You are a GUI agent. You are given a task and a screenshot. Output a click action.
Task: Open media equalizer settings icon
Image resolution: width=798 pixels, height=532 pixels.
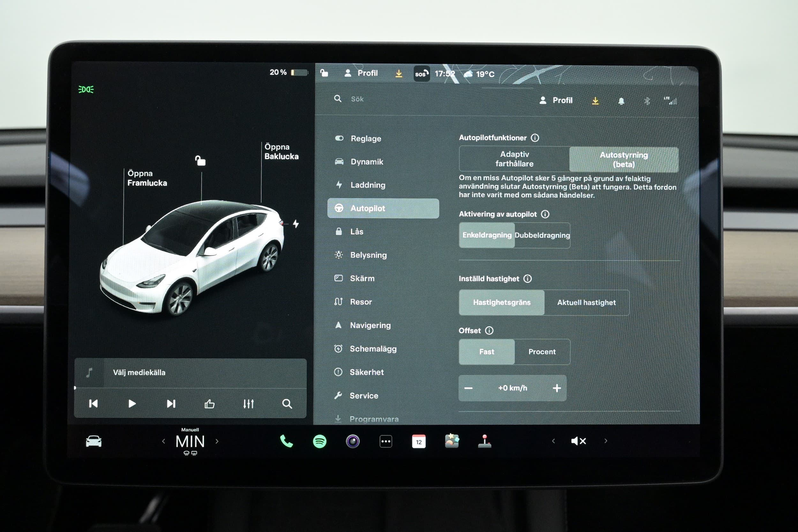click(248, 404)
